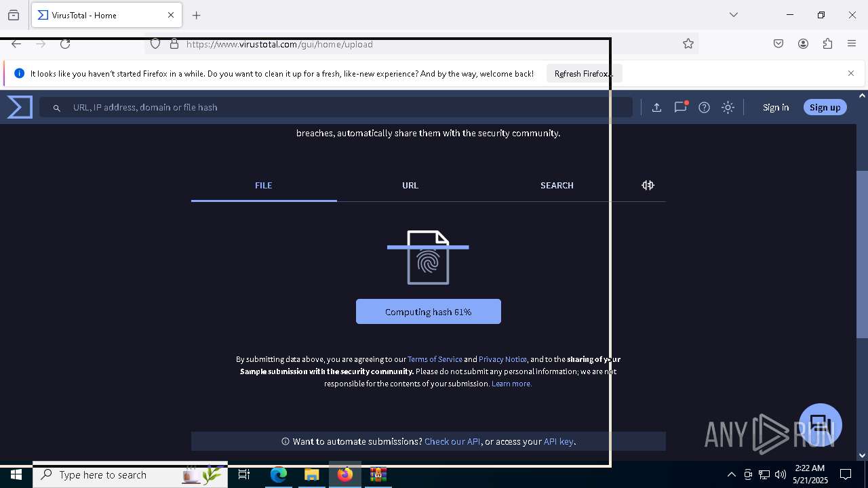Click the Firefox address bar URL
Screen dimensions: 868x488
pos(279,44)
